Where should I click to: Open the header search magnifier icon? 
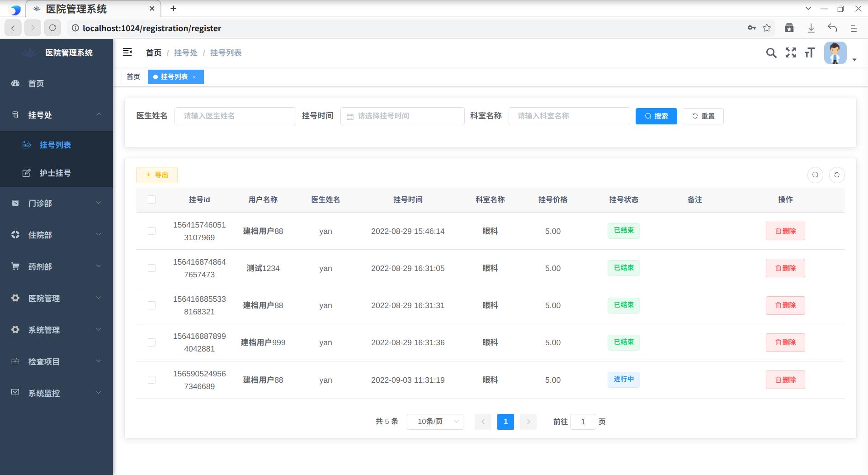[x=771, y=53]
